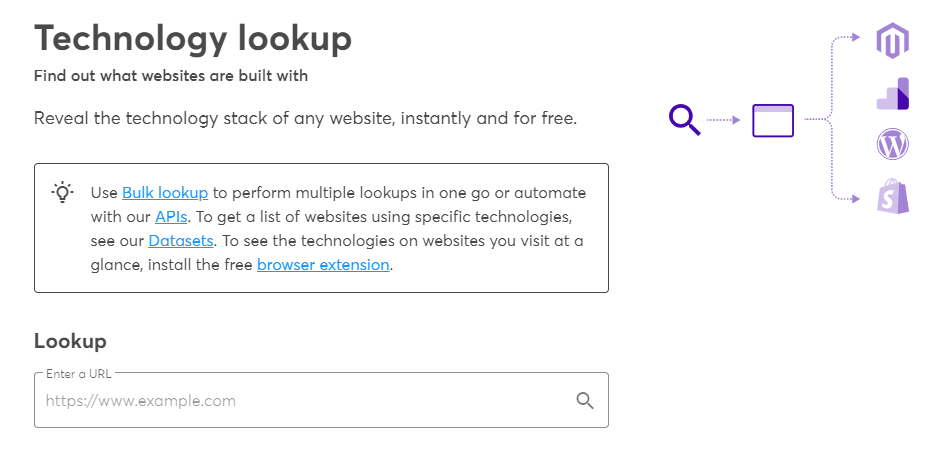
Task: Focus the Enter a URL input field
Action: (x=300, y=401)
